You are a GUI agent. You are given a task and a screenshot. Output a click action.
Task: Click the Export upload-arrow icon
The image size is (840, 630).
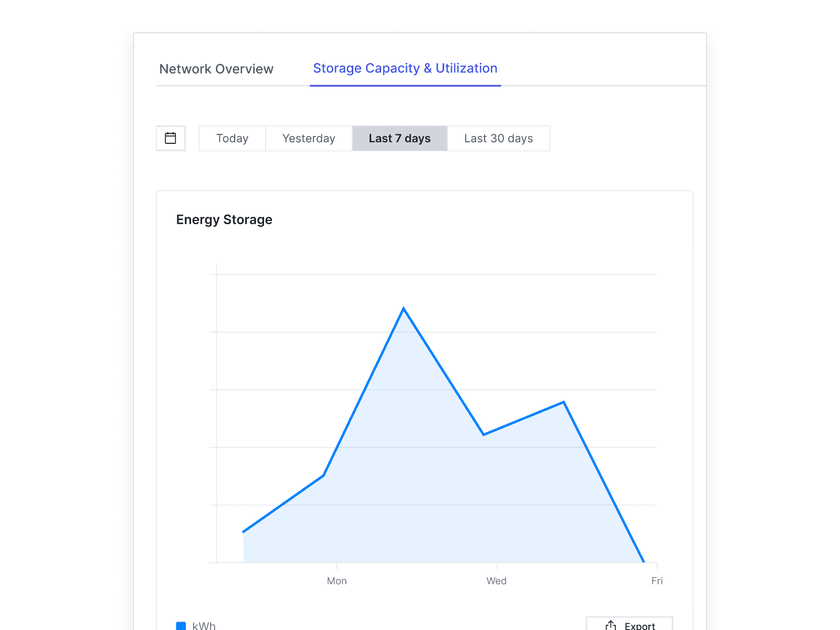(610, 625)
